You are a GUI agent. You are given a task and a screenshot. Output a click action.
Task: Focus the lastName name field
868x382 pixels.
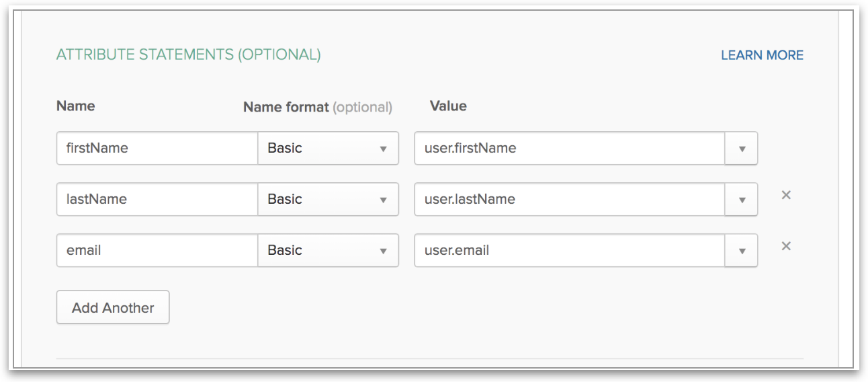[x=157, y=200]
